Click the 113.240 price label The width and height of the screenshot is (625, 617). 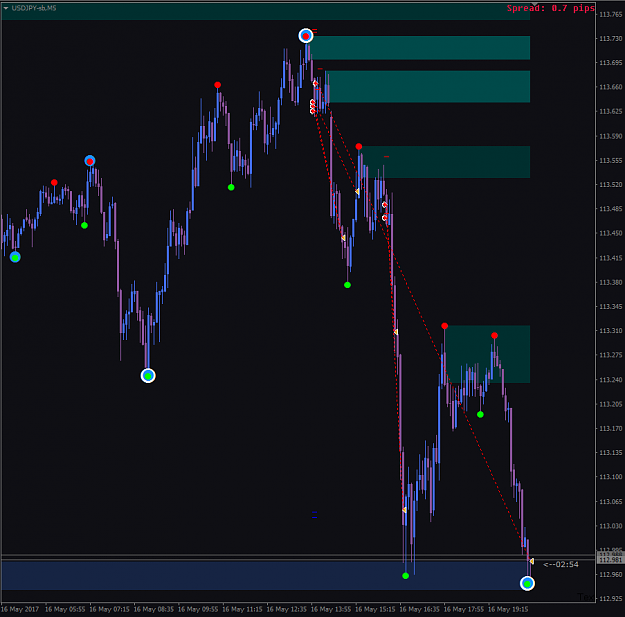point(610,380)
